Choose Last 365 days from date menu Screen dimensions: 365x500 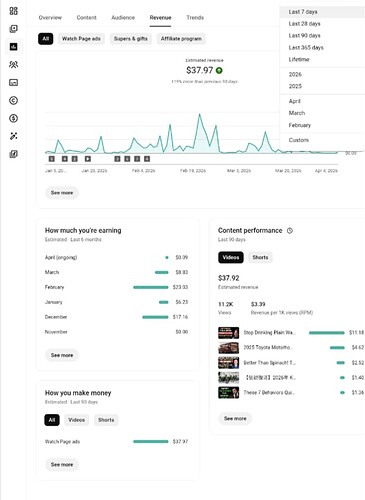pyautogui.click(x=322, y=48)
